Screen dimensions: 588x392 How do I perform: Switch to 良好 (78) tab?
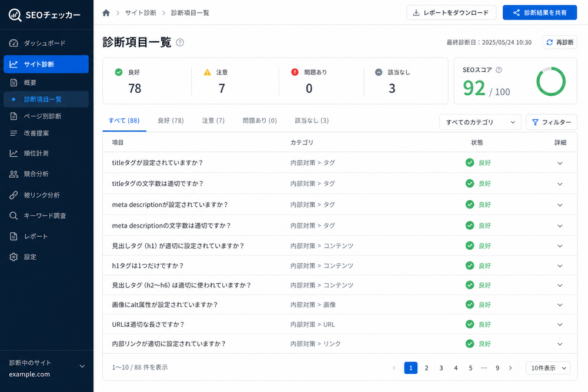click(171, 120)
